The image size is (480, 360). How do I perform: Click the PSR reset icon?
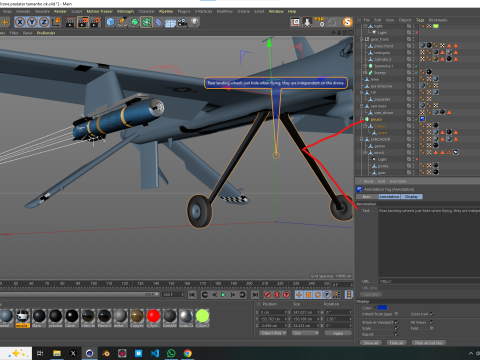pyautogui.click(x=320, y=22)
